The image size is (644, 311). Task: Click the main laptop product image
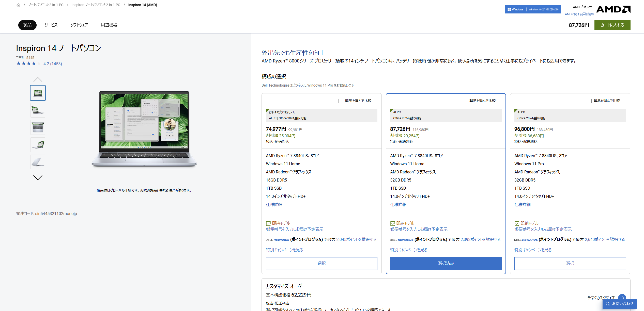144,129
